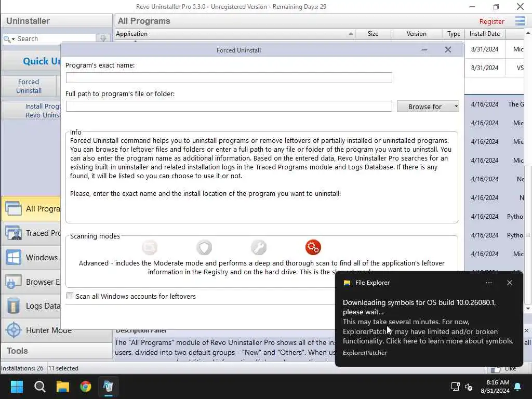
Task: Open the Windows Apps module
Action: click(x=31, y=258)
